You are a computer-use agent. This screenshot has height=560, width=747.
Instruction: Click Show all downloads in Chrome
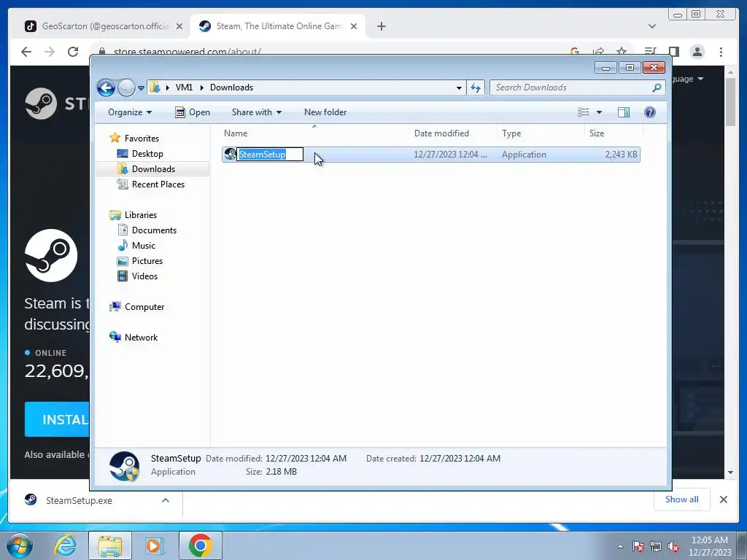click(682, 499)
